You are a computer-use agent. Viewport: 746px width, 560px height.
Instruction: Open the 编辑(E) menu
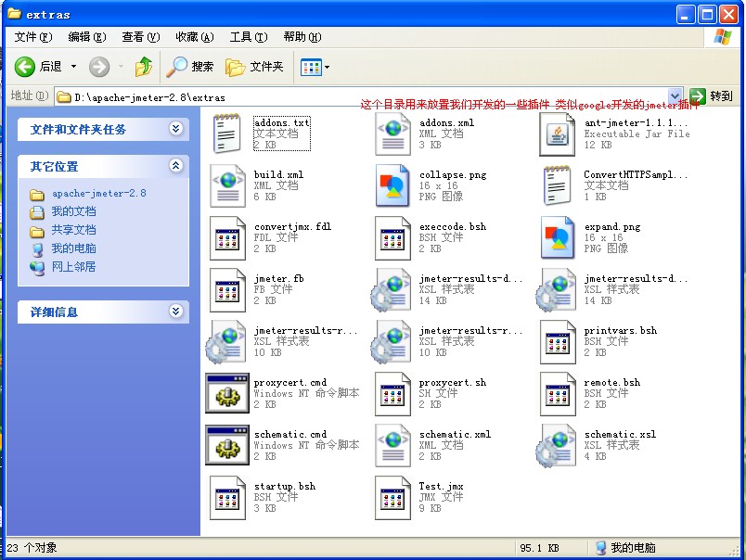tap(86, 36)
